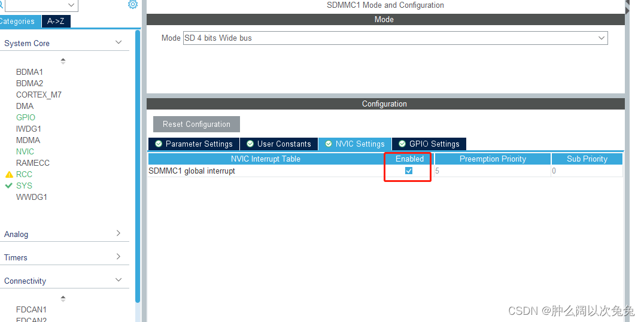Screen dimensions: 644x322
Task: Click the Preemption Priority column header
Action: point(493,159)
